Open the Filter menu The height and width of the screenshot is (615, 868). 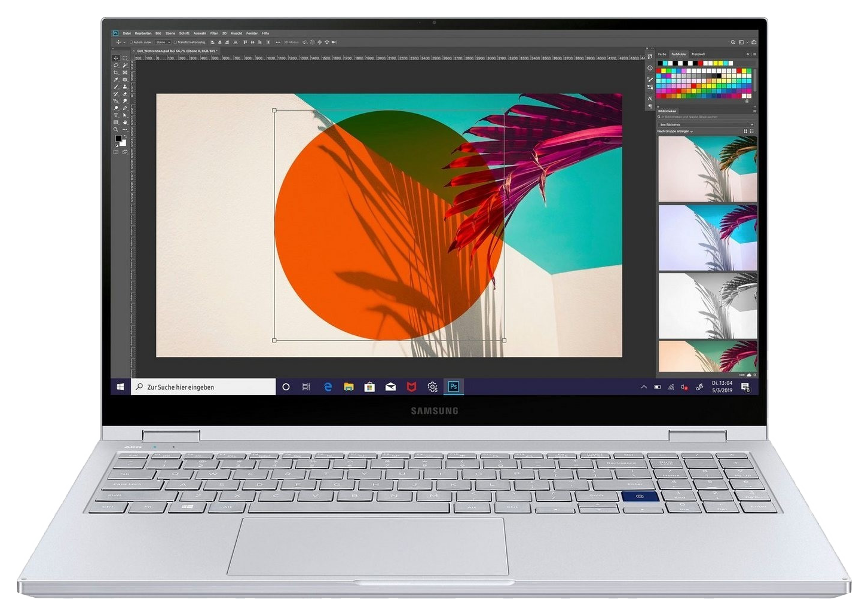(214, 33)
